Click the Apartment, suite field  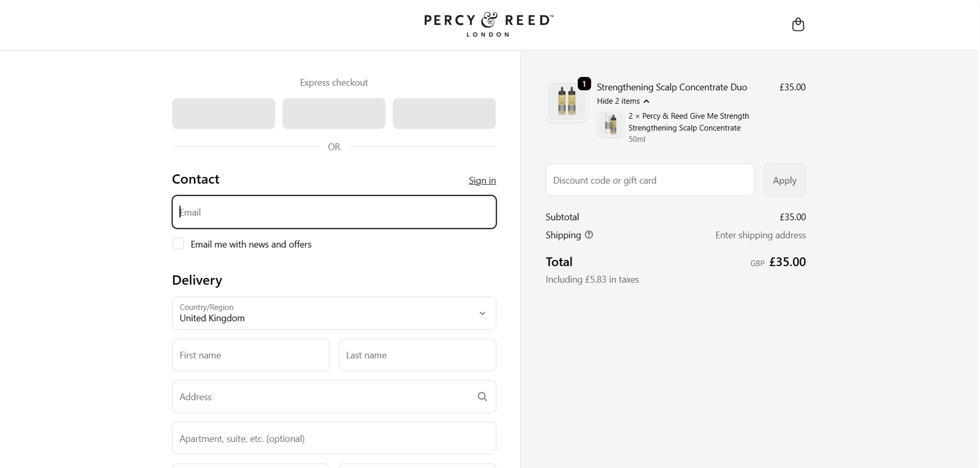[x=334, y=438]
